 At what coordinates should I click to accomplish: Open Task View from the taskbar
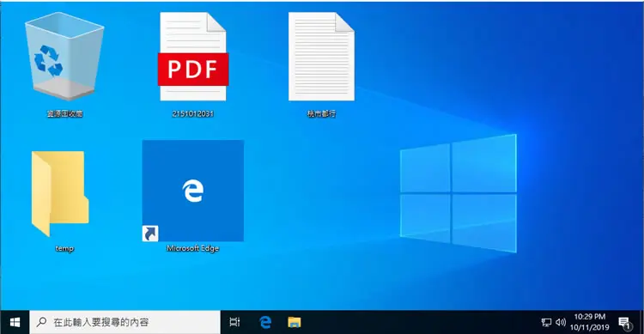(234, 323)
